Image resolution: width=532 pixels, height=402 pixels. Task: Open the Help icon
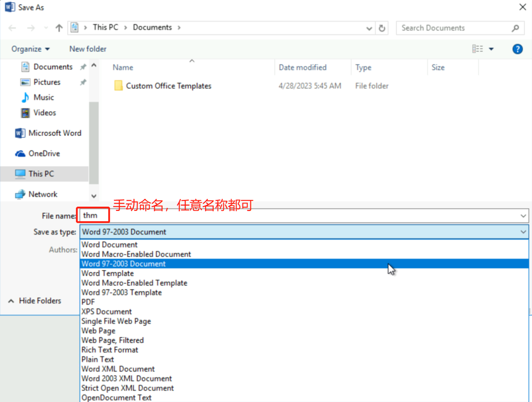518,49
